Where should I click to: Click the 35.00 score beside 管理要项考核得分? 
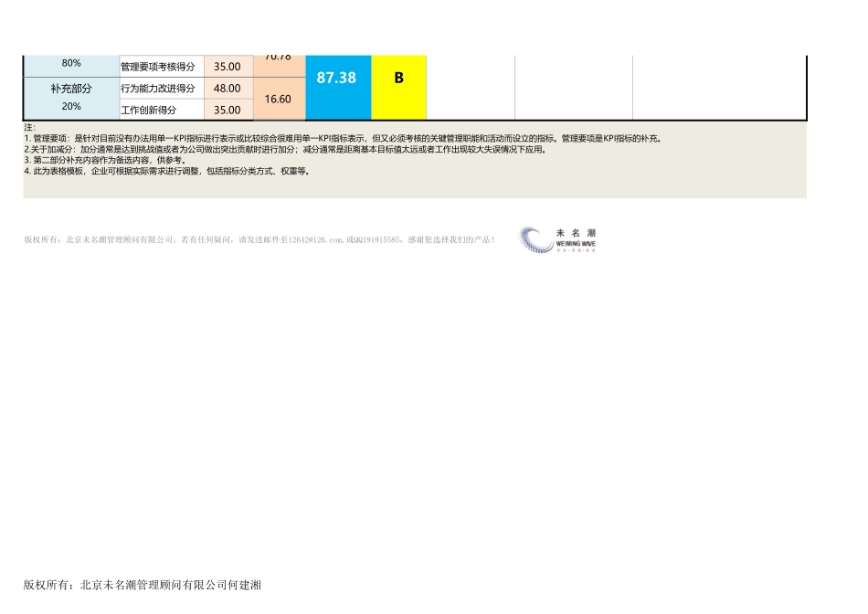coord(228,65)
